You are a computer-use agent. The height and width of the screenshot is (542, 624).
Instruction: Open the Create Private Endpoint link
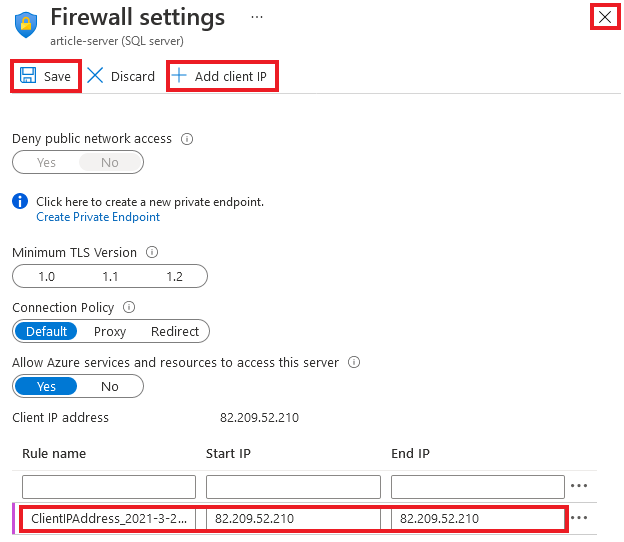tap(98, 217)
